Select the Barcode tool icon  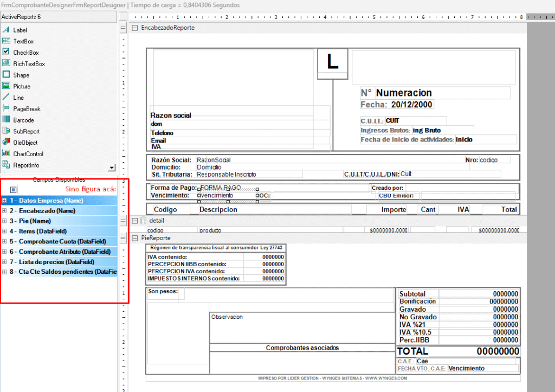point(7,120)
